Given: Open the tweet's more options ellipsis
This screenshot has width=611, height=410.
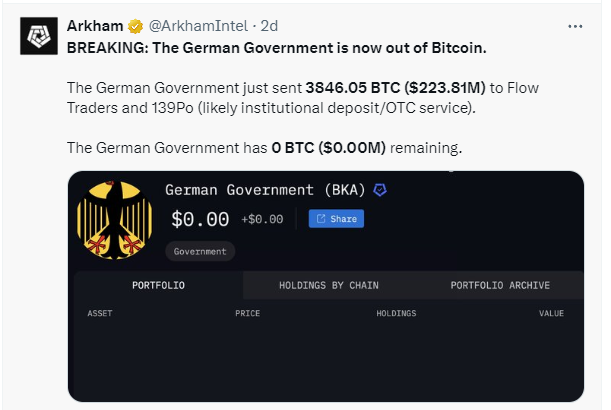Looking at the screenshot, I should [574, 26].
